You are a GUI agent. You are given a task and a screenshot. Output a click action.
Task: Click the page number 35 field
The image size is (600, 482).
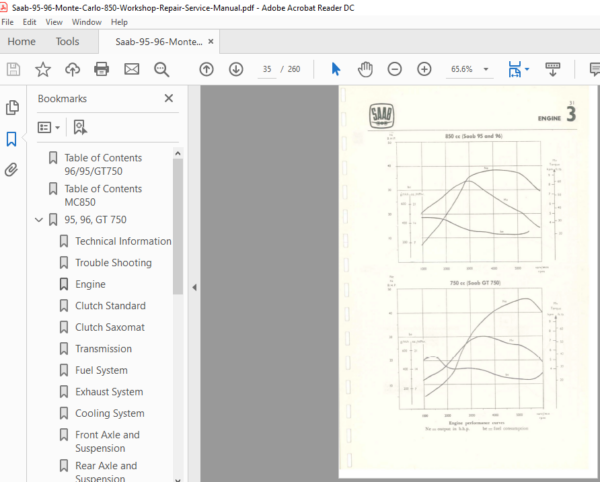click(x=267, y=69)
